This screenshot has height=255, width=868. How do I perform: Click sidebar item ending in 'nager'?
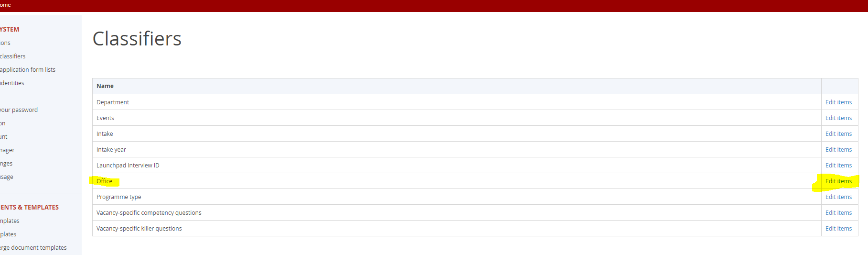pyautogui.click(x=7, y=150)
